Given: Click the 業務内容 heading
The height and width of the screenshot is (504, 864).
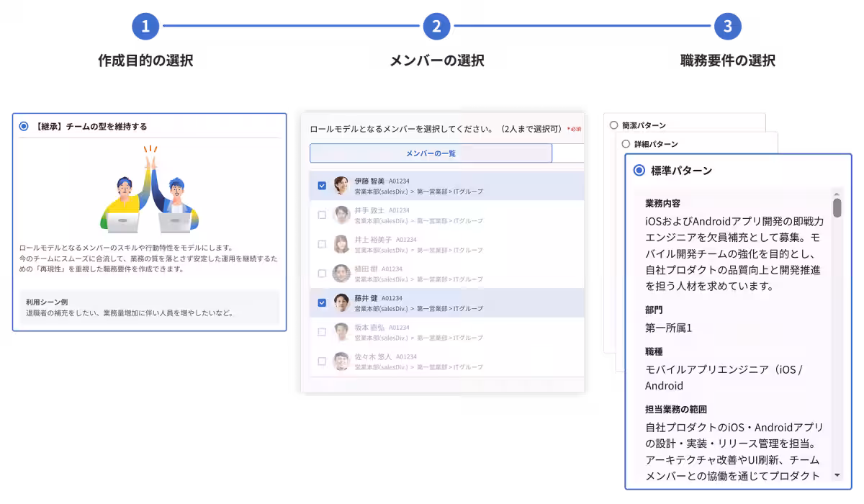Looking at the screenshot, I should pyautogui.click(x=662, y=204).
